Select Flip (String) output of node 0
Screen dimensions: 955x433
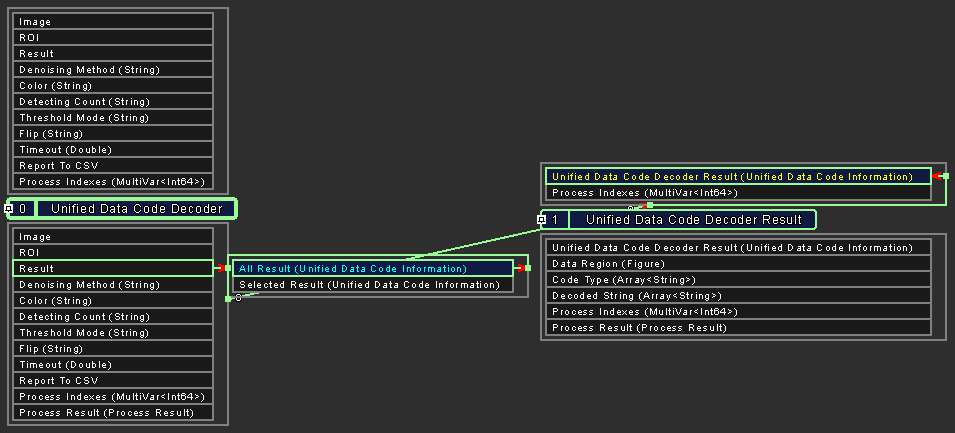tap(113, 348)
